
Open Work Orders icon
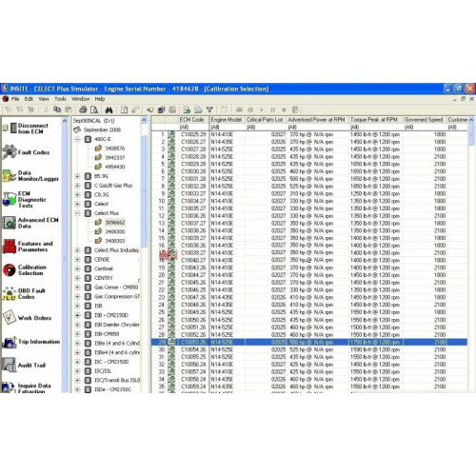10,317
